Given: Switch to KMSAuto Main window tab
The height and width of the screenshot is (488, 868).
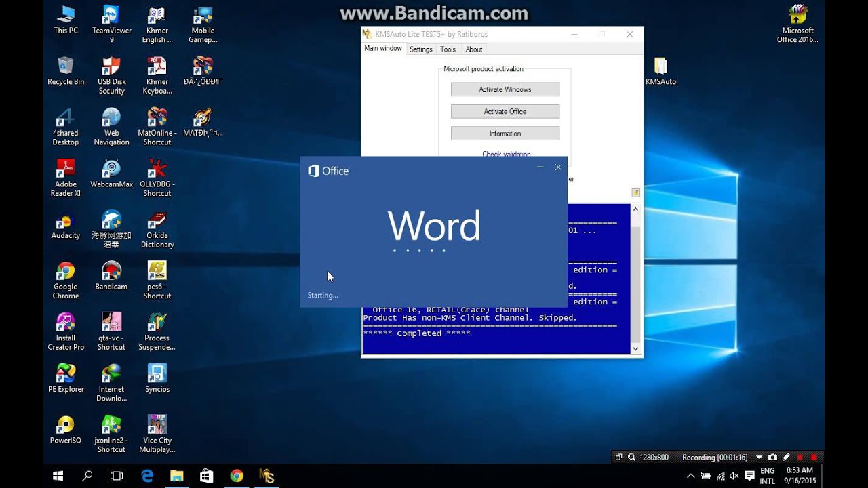Looking at the screenshot, I should tap(383, 49).
